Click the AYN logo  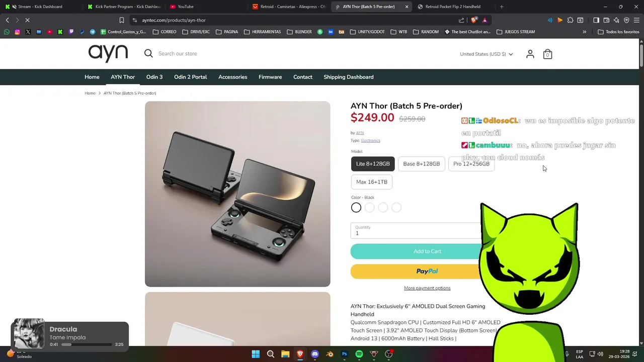[108, 53]
